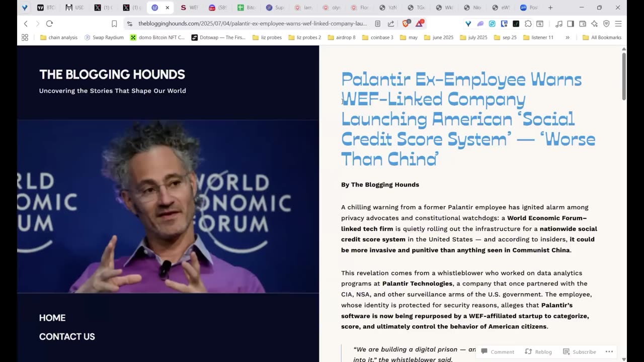The width and height of the screenshot is (644, 362).
Task: Open the Extensions puzzle piece menu
Action: tap(528, 24)
